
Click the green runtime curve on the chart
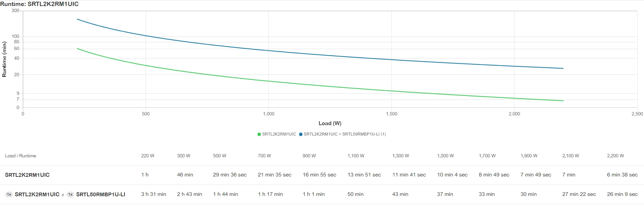pos(268,81)
